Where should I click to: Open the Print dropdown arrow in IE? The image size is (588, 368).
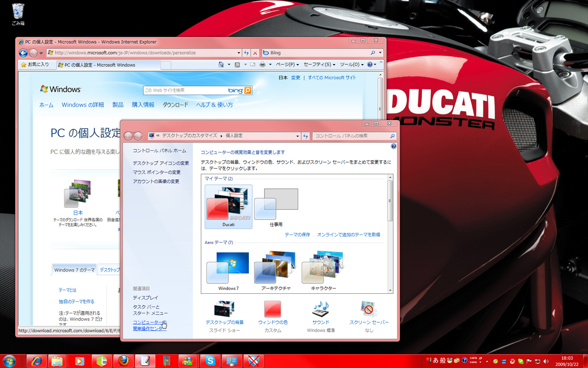coord(270,65)
